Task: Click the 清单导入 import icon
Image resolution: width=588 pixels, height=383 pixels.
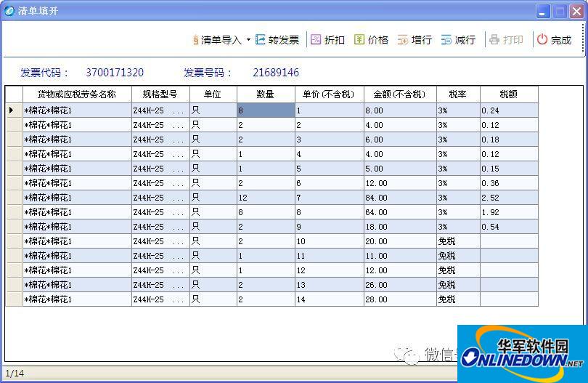Action: (196, 40)
